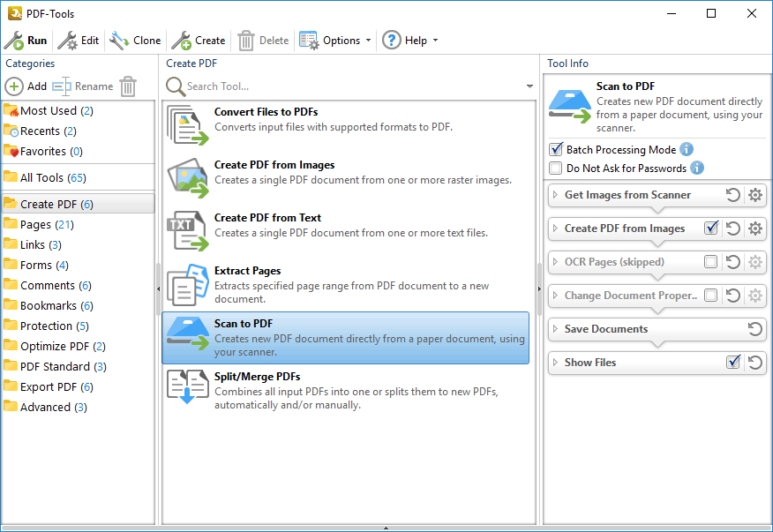773x532 pixels.
Task: Open Change Document Properties settings gear
Action: pos(755,296)
